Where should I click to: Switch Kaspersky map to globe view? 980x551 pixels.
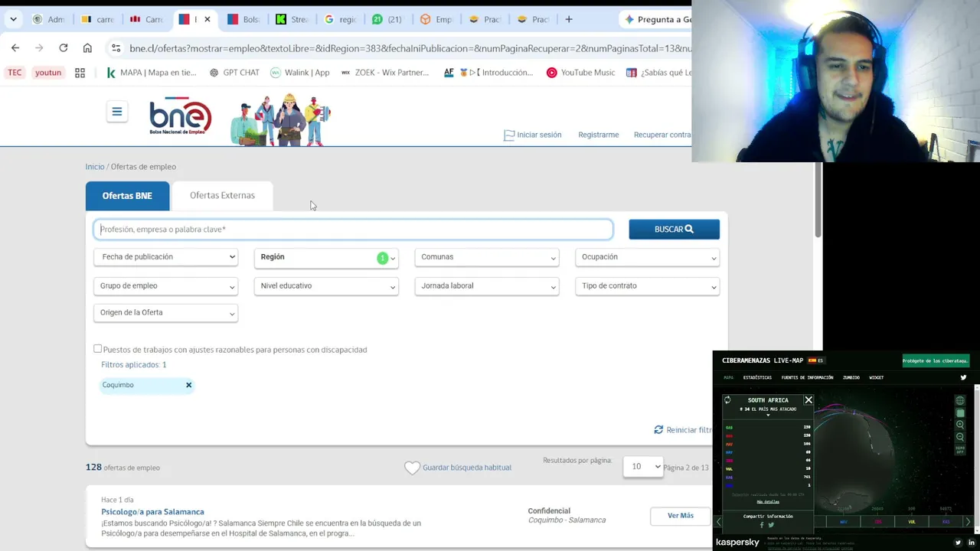960,400
